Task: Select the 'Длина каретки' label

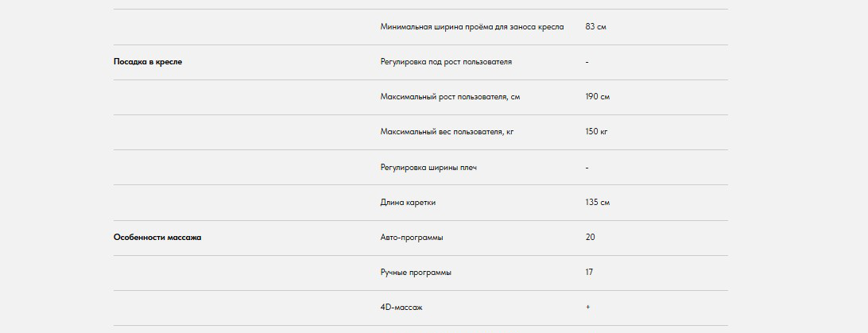Action: pyautogui.click(x=408, y=203)
